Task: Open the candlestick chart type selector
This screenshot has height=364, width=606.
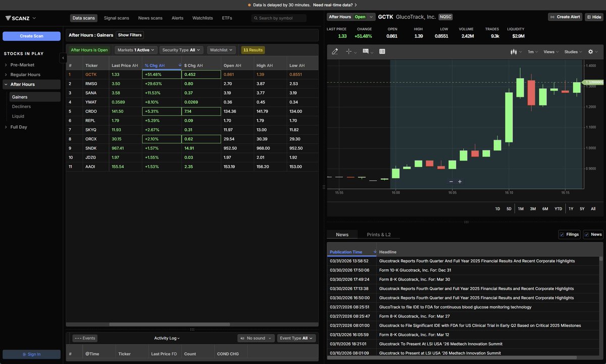Action: point(514,51)
